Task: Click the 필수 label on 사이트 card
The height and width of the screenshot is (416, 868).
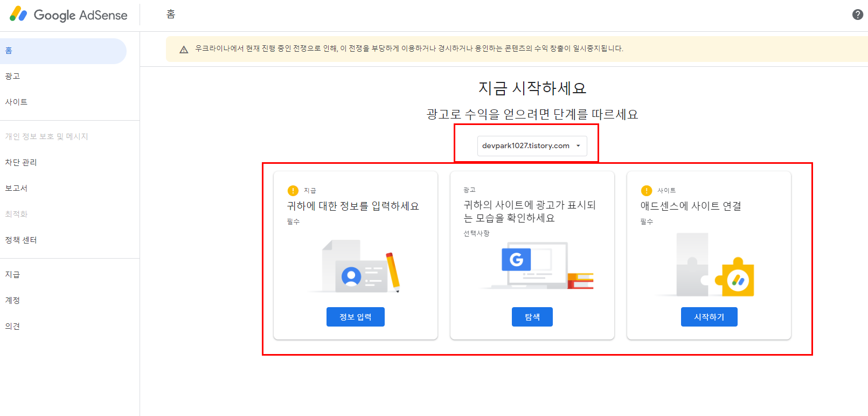Action: [647, 221]
